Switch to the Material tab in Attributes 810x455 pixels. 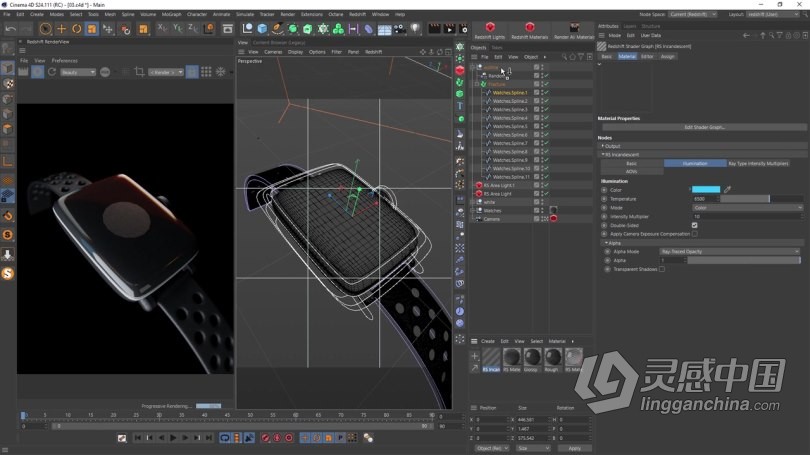[x=627, y=56]
